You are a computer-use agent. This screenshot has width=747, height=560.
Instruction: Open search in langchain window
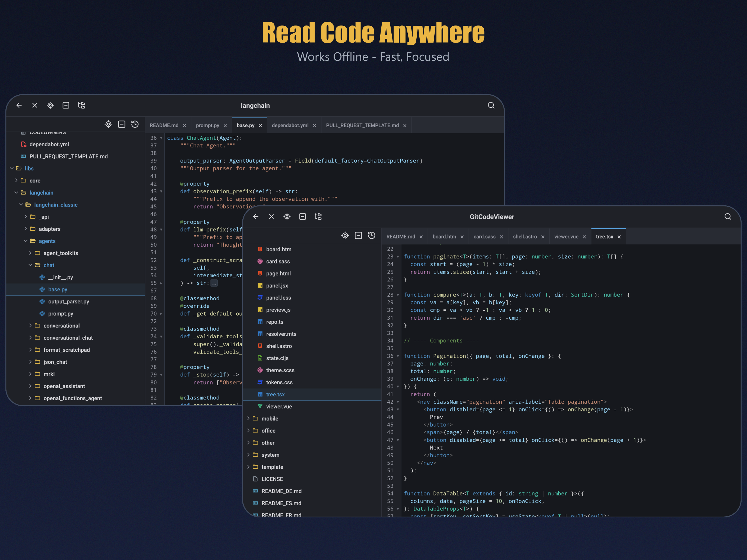click(x=491, y=105)
